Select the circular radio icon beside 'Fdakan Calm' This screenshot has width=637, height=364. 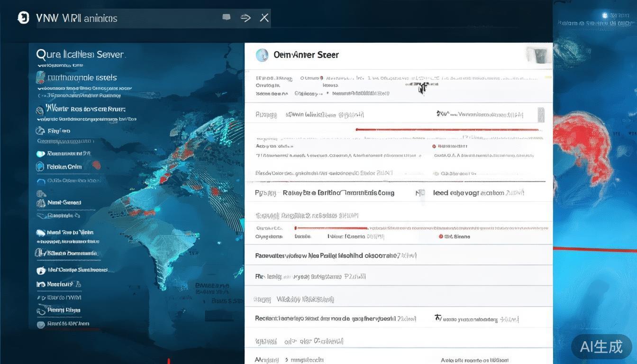pyautogui.click(x=41, y=167)
